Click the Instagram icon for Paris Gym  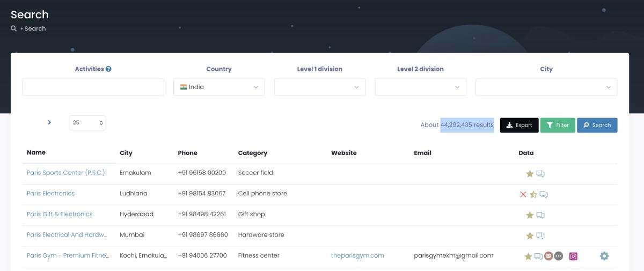click(573, 257)
